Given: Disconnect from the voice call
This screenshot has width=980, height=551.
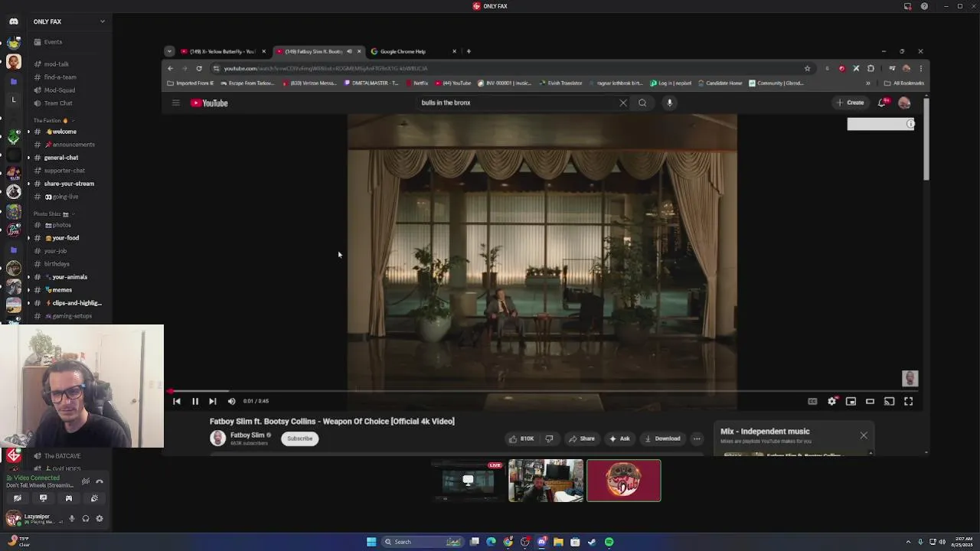Looking at the screenshot, I should [100, 481].
